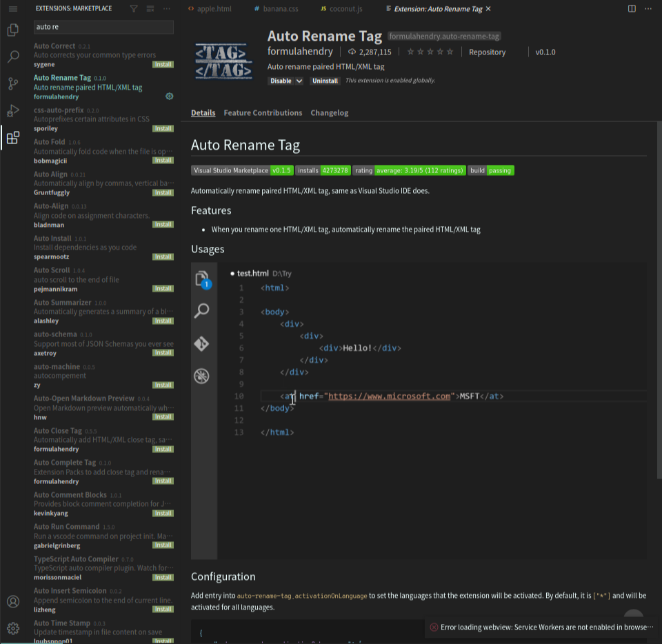
Task: Install the auto-schema extension
Action: (163, 353)
